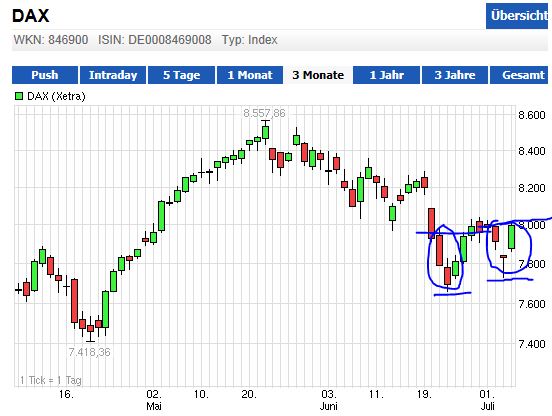Click the WKN: 846900 text
Image resolution: width=552 pixels, height=416 pixels.
click(51, 40)
